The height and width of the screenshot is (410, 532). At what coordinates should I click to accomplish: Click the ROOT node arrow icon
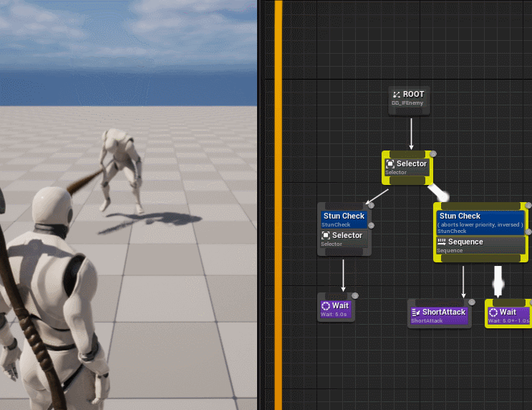click(396, 95)
